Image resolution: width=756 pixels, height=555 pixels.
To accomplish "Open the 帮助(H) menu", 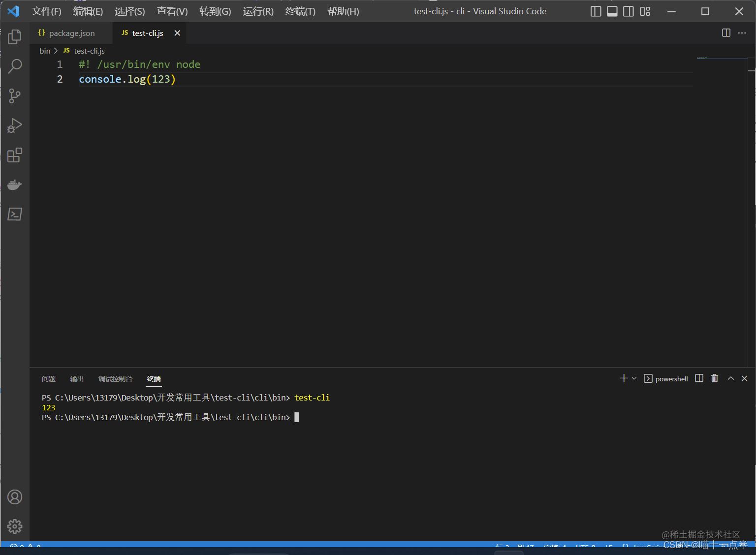I will click(343, 11).
